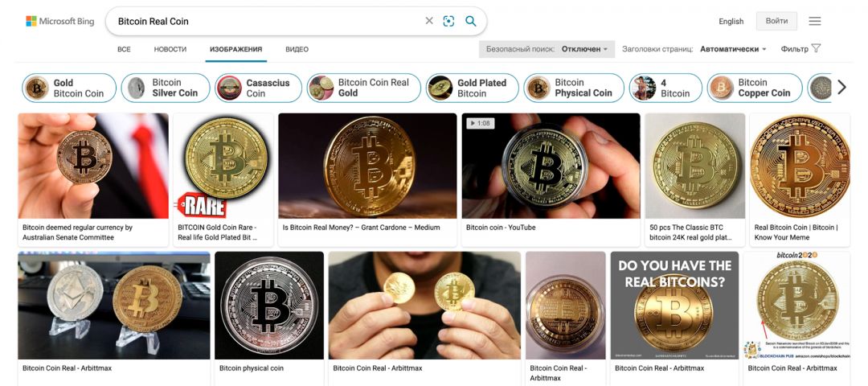Image resolution: width=868 pixels, height=386 pixels.
Task: Switch to the Видео tab
Action: (x=297, y=49)
